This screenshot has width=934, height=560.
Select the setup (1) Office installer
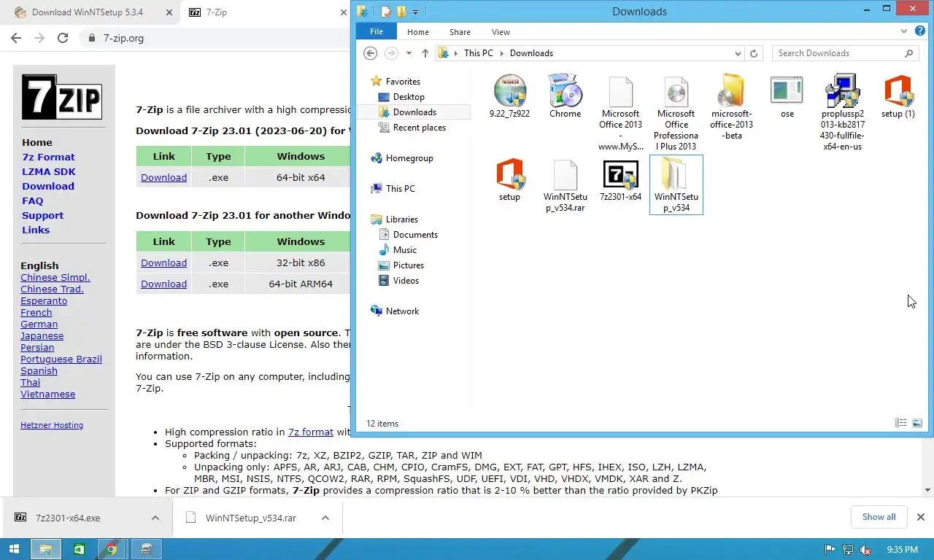tap(898, 96)
